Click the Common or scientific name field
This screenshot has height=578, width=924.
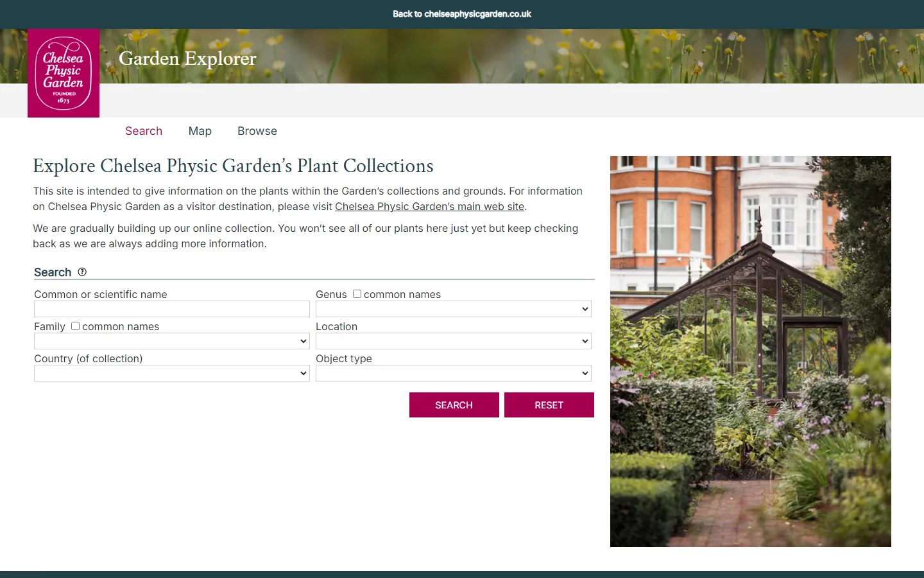172,309
